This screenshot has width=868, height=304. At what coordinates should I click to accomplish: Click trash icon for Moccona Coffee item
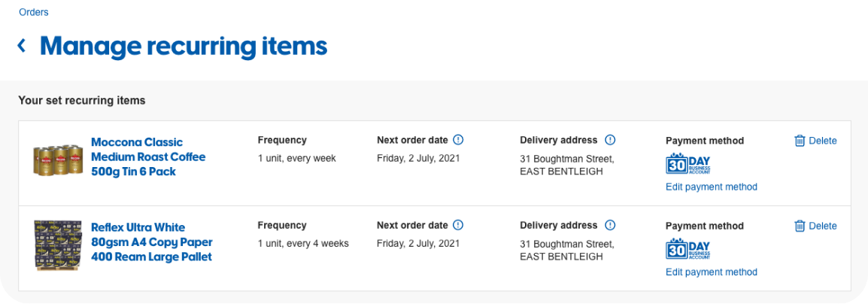coord(800,141)
